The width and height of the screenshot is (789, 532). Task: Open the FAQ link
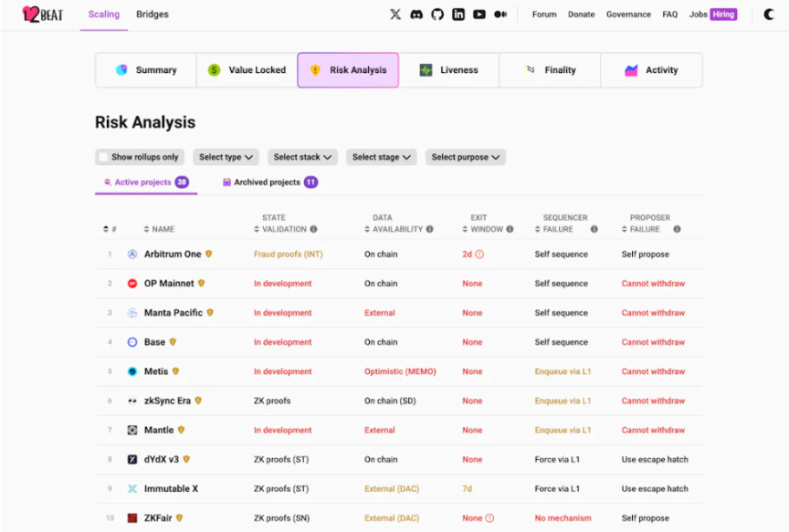tap(669, 14)
